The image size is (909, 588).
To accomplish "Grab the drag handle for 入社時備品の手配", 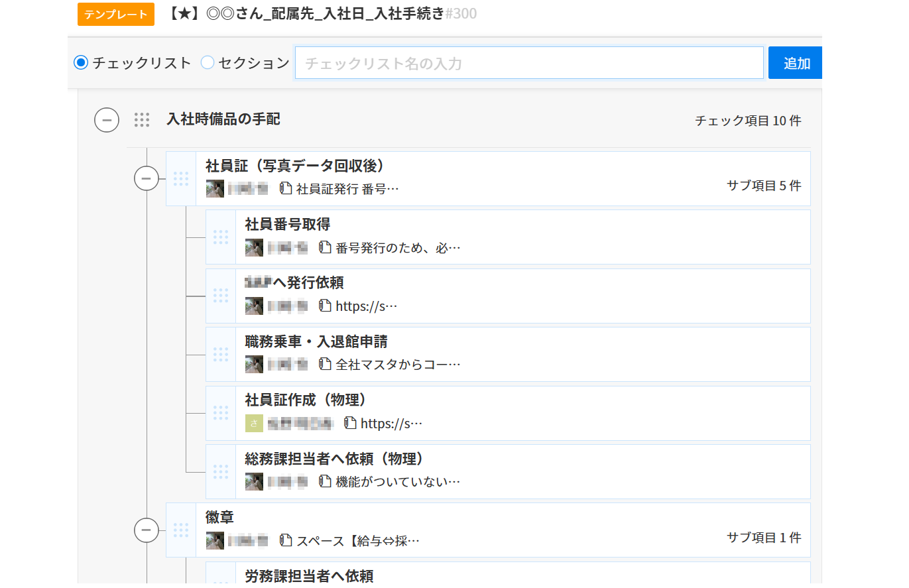I will 141,120.
